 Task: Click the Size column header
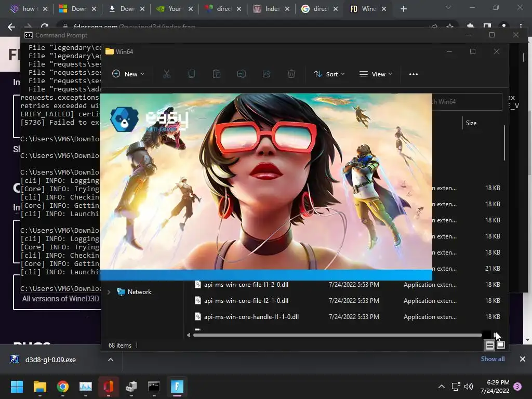(x=471, y=123)
